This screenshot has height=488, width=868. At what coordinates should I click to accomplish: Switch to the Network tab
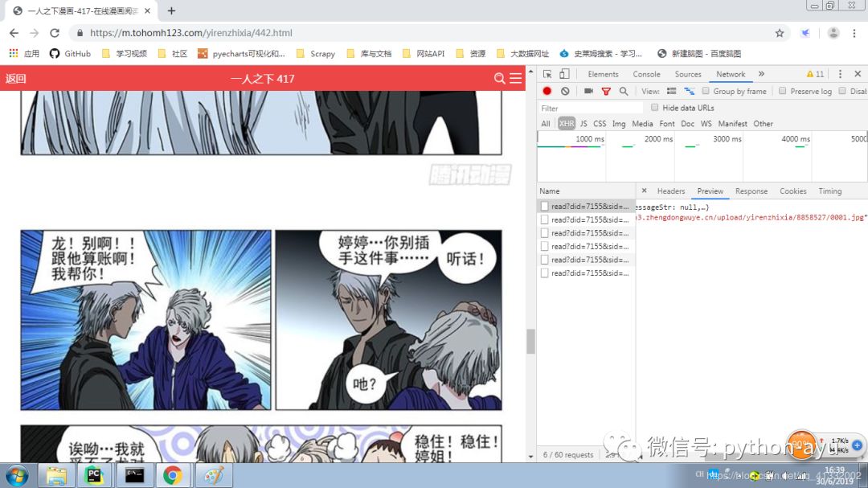[x=731, y=74]
